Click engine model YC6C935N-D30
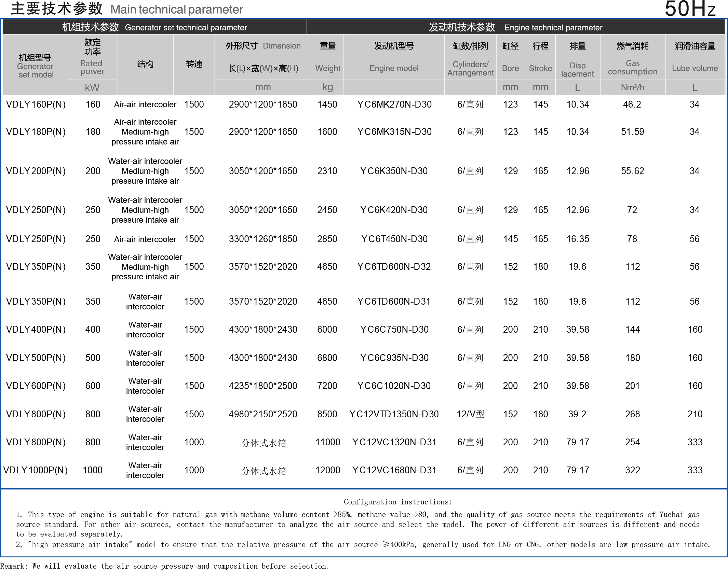Screen dimensions: 728x570 (394, 358)
